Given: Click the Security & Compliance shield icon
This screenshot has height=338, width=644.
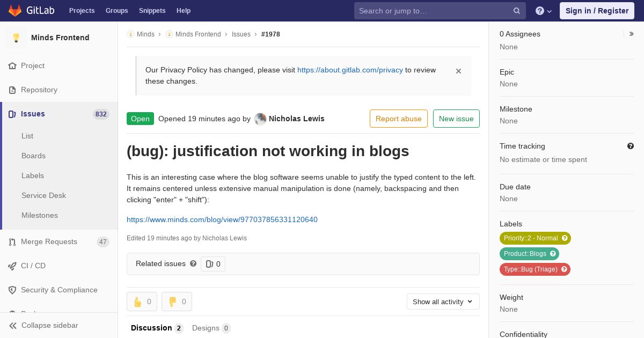Looking at the screenshot, I should pos(12,290).
